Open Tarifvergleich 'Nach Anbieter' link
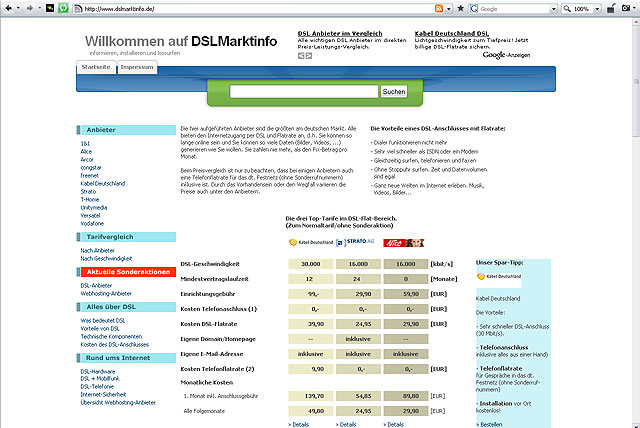This screenshot has height=428, width=640. click(x=98, y=251)
